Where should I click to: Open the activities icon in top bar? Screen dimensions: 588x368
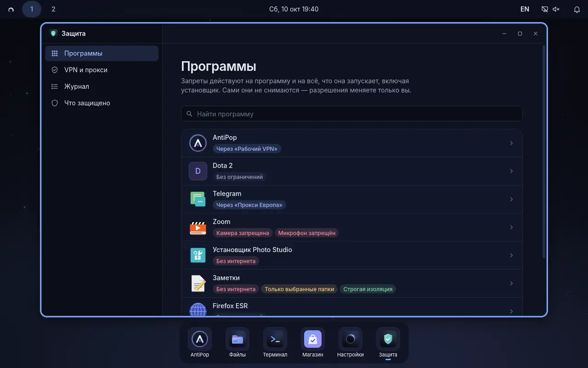tap(11, 9)
